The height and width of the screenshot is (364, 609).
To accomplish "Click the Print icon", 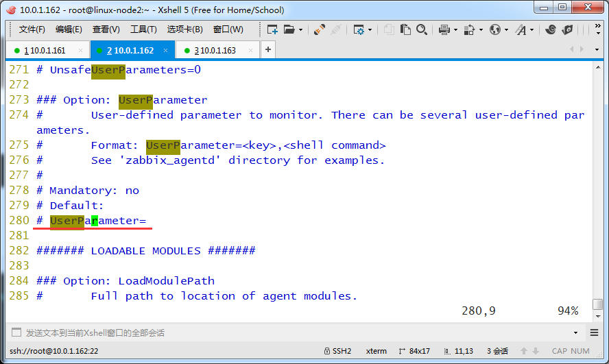I will click(444, 29).
